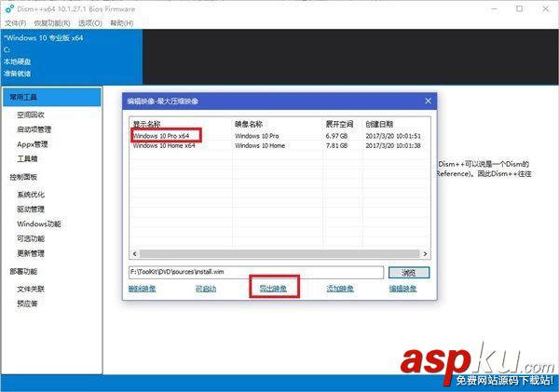
Task: Open the 帮助(H) menu
Action: [121, 23]
